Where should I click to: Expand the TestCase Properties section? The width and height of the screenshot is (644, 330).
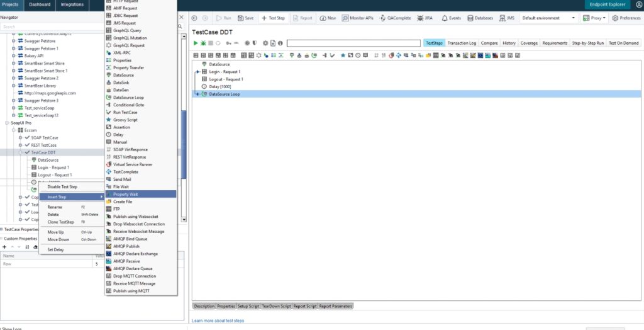[x=2, y=229]
